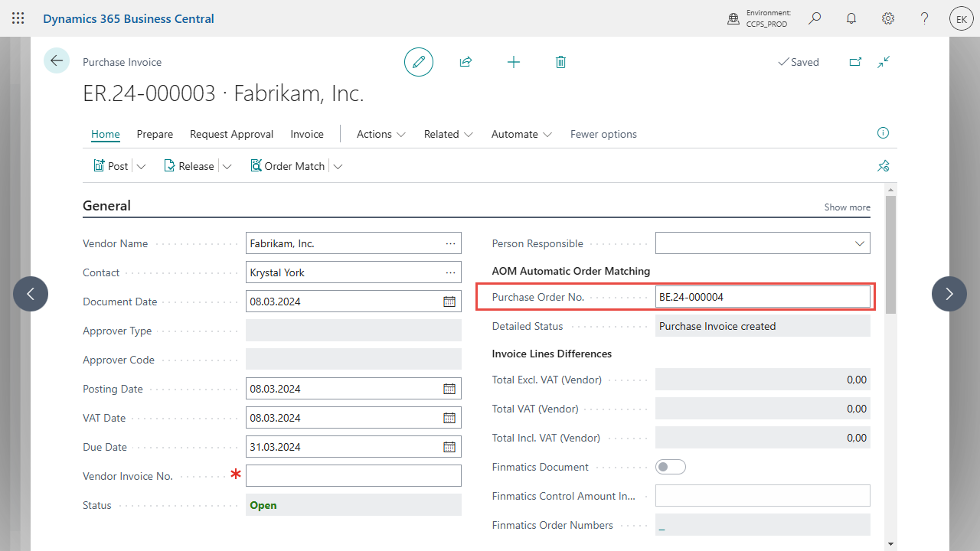Click the environment globe icon
Screen dimensions: 980x551
733,18
